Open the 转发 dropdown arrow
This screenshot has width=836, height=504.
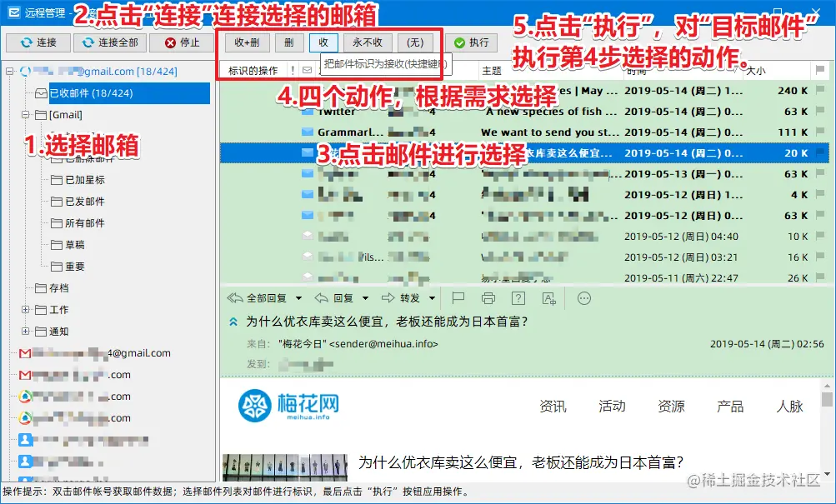point(432,298)
